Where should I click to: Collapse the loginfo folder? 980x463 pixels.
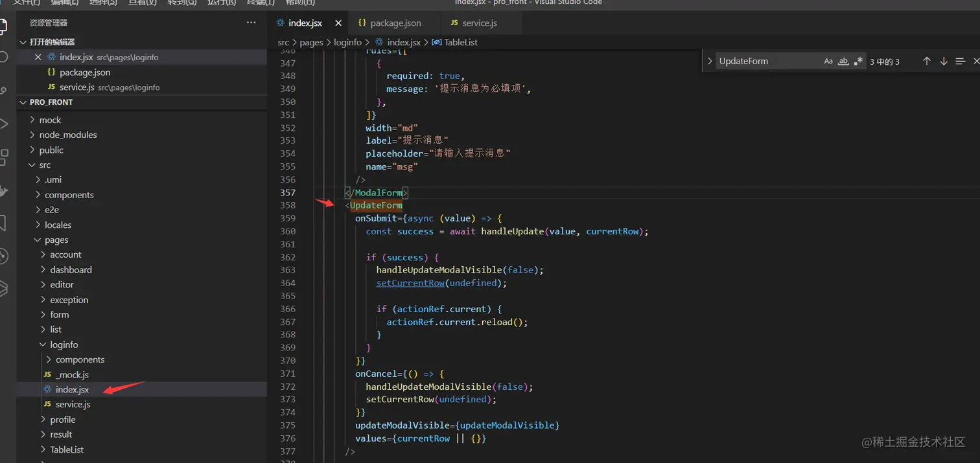click(x=64, y=344)
